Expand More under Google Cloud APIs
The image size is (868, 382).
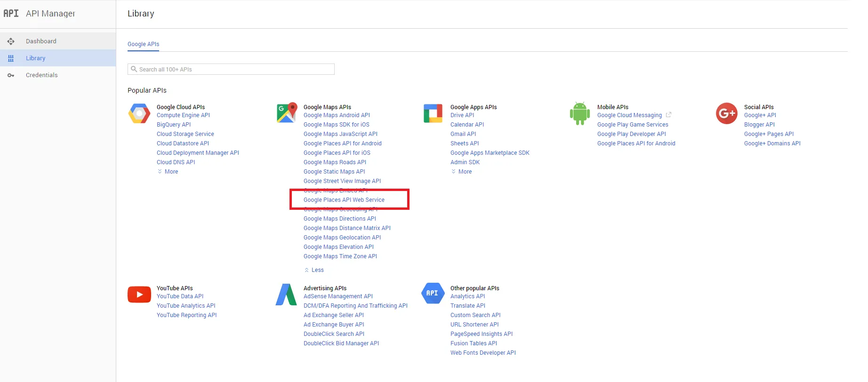coord(168,172)
